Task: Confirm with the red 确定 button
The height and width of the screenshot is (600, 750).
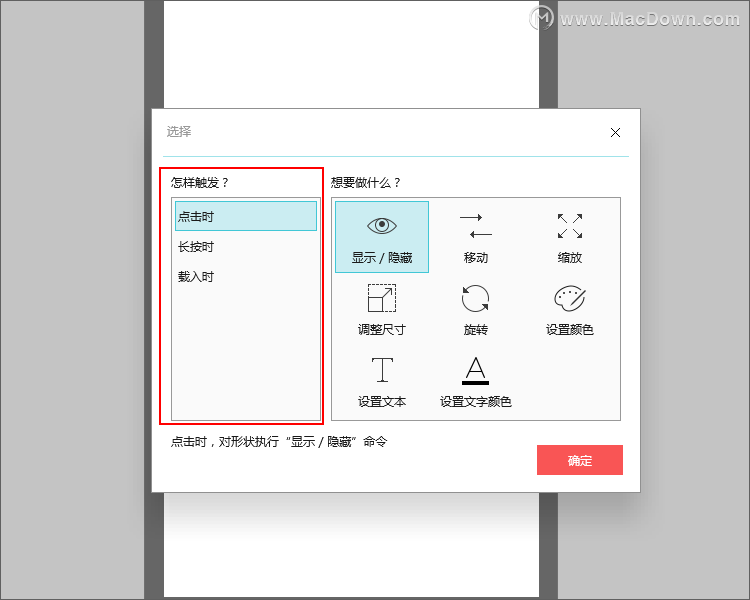Action: [580, 460]
